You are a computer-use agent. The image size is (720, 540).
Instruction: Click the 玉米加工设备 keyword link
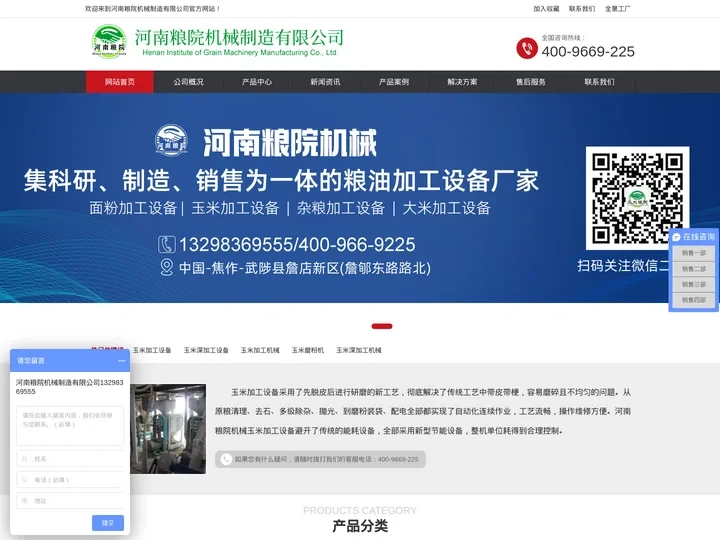(152, 350)
